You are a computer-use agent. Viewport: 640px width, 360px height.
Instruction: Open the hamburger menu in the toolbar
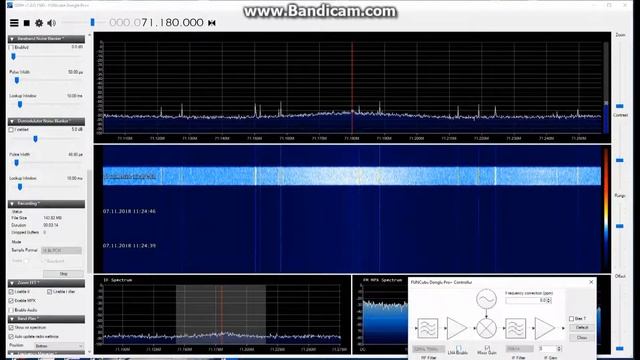point(14,23)
